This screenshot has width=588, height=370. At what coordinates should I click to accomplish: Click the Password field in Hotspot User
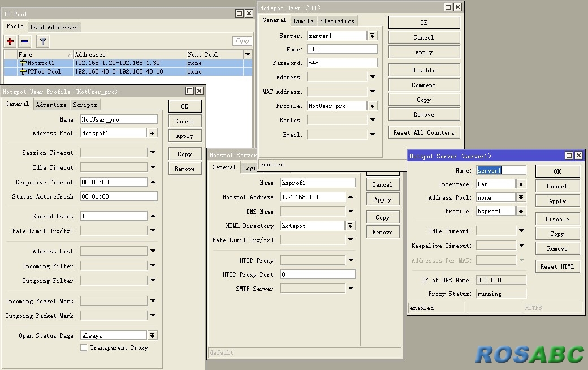point(342,63)
